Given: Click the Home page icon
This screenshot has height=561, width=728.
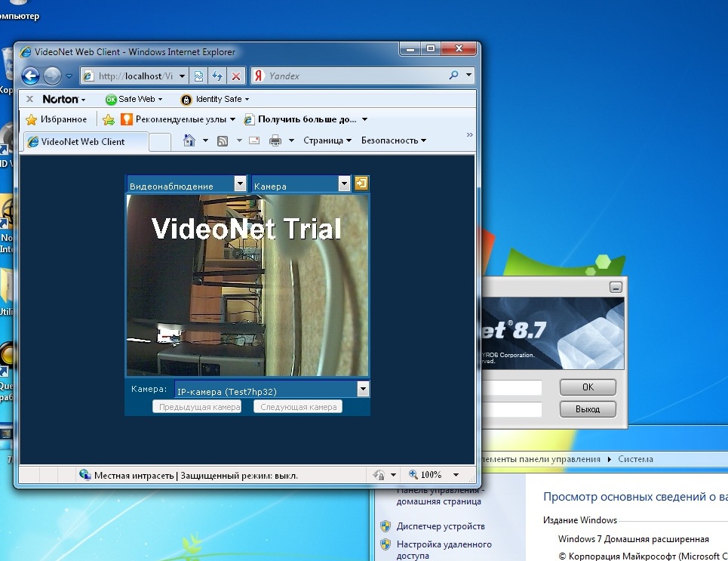Looking at the screenshot, I should [x=189, y=140].
